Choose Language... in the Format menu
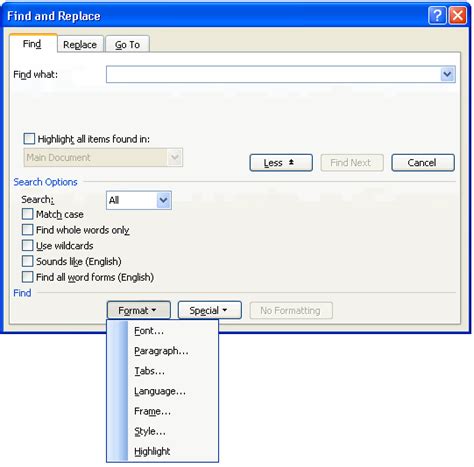474x467 pixels. [163, 391]
